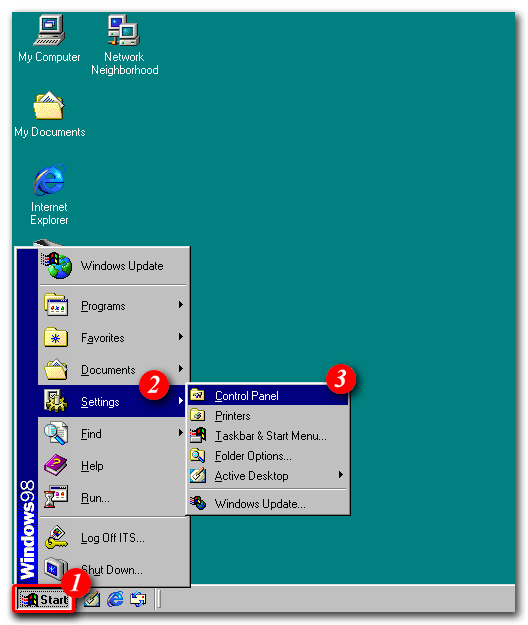Choose Shut Down... from Start menu
The height and width of the screenshot is (625, 528).
click(x=113, y=570)
